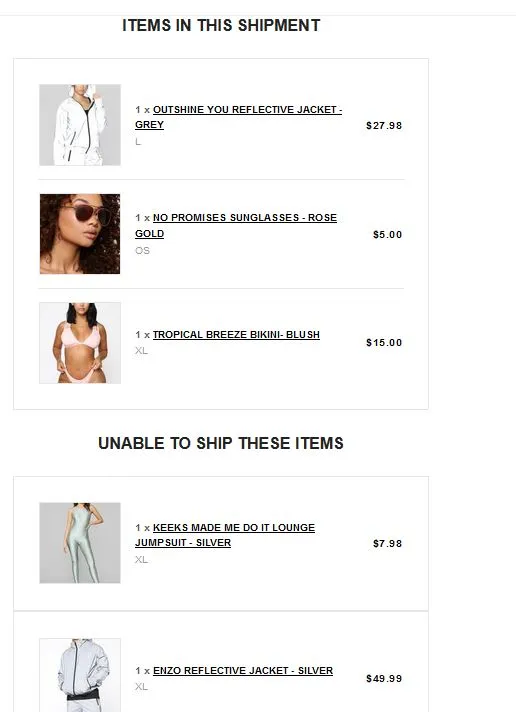Select the $49.99 Enzo jacket price

[x=384, y=679]
